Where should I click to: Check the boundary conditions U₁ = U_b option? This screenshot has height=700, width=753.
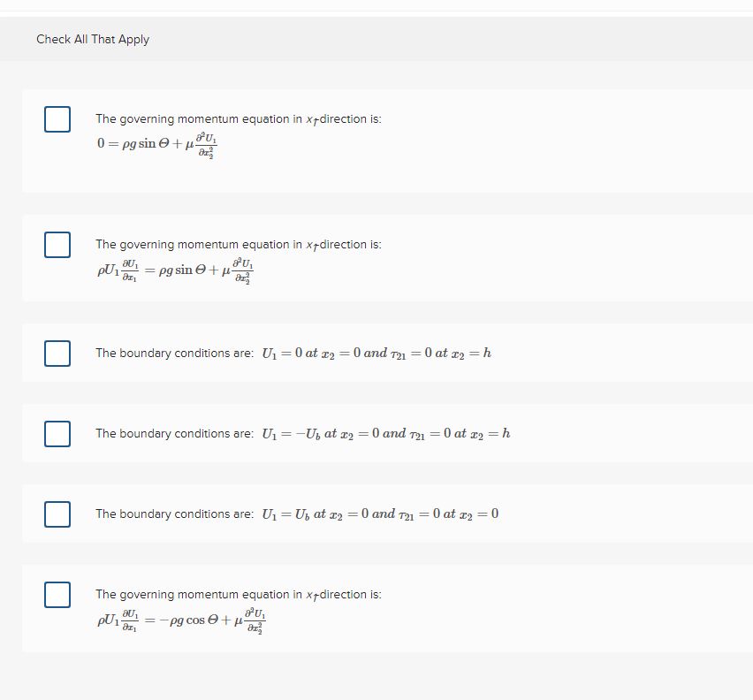[57, 514]
